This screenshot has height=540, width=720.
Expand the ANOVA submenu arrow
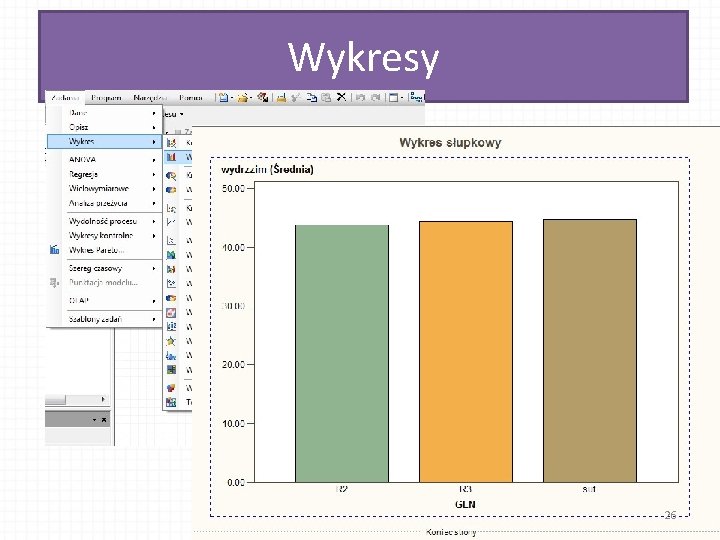154,160
